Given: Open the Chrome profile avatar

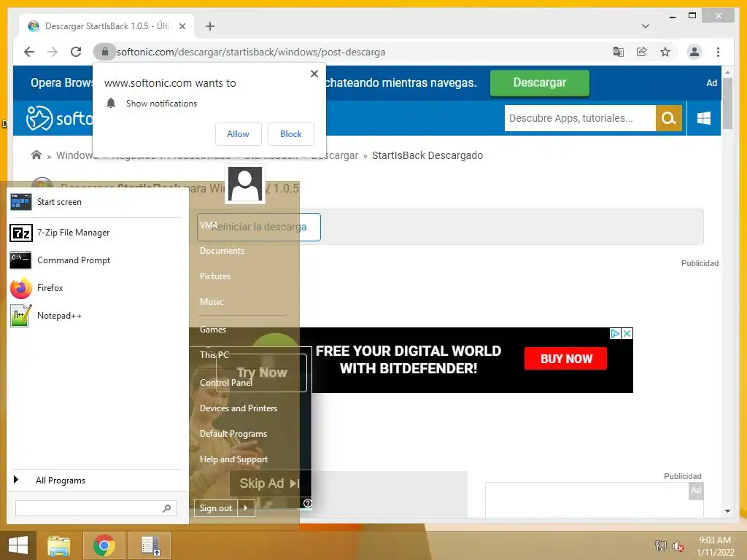Looking at the screenshot, I should coord(694,52).
